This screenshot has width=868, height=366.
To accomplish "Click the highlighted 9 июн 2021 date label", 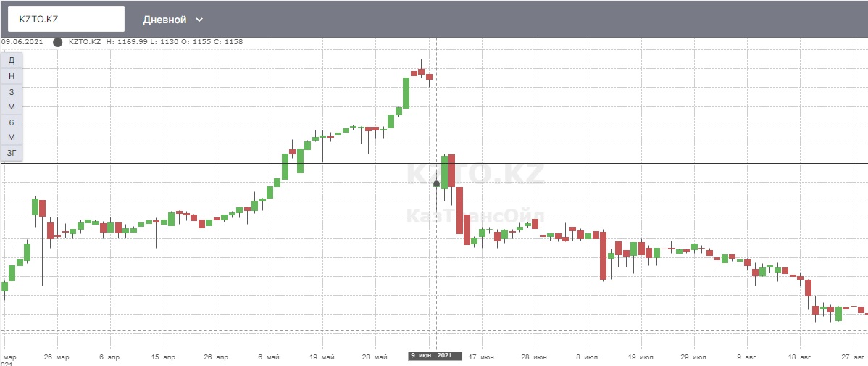I will [435, 355].
